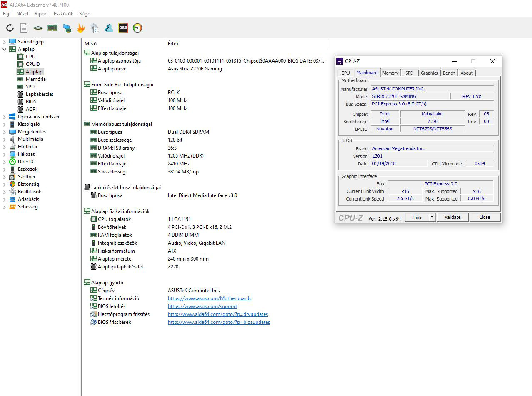Click the Refresh toolbar icon
Image resolution: width=532 pixels, height=396 pixels.
click(10, 28)
